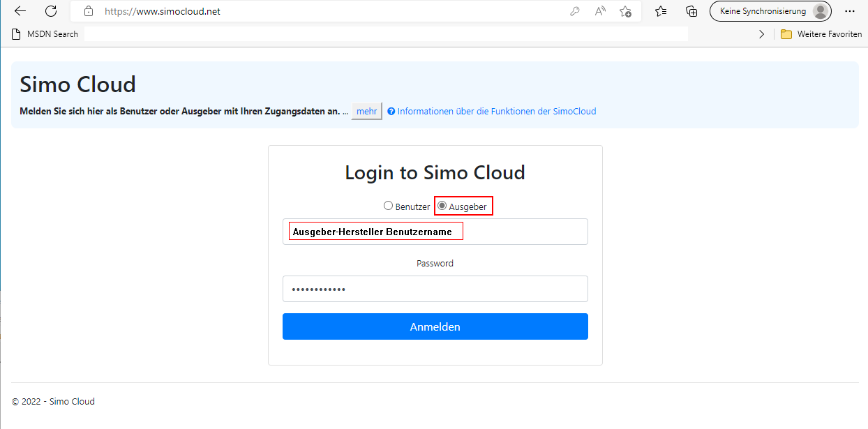View site info via the lock icon
This screenshot has height=429, width=868.
tap(88, 11)
